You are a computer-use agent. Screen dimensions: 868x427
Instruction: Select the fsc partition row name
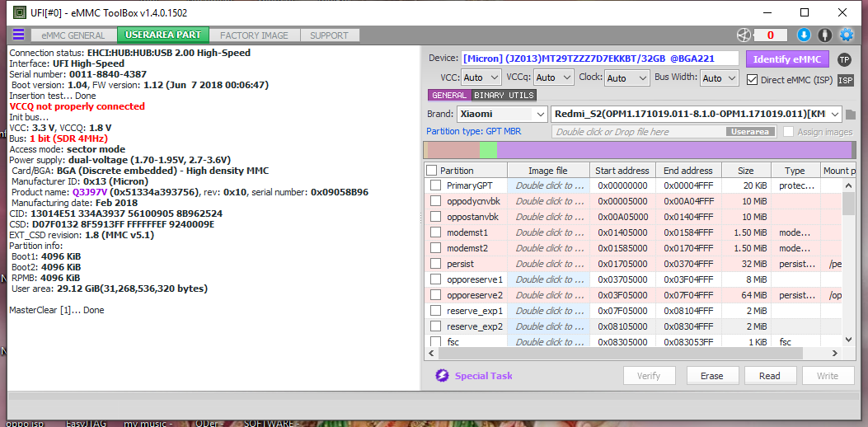[x=453, y=342]
